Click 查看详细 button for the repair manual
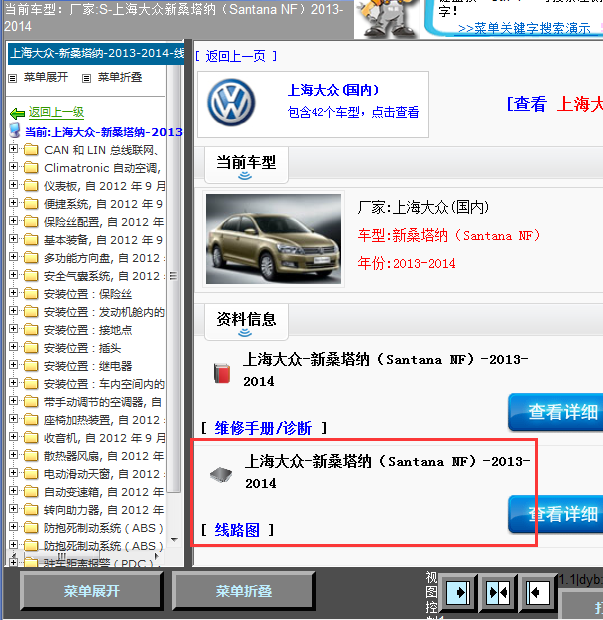 point(556,412)
